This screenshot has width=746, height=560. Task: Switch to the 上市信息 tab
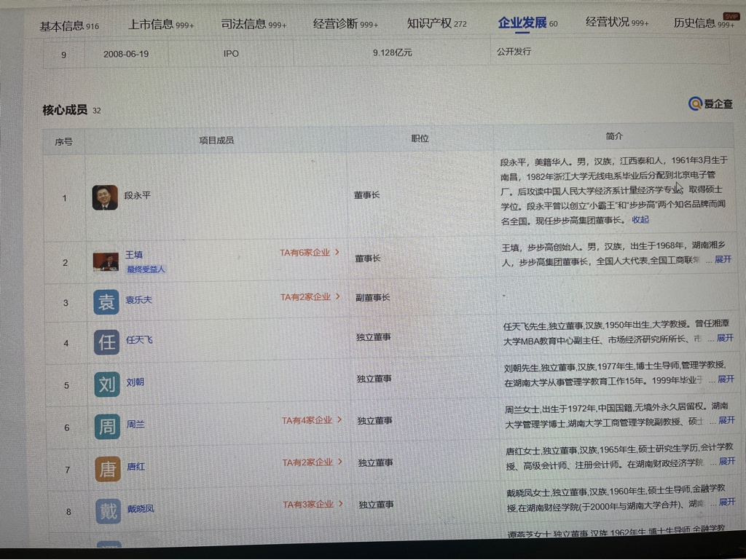tap(161, 24)
